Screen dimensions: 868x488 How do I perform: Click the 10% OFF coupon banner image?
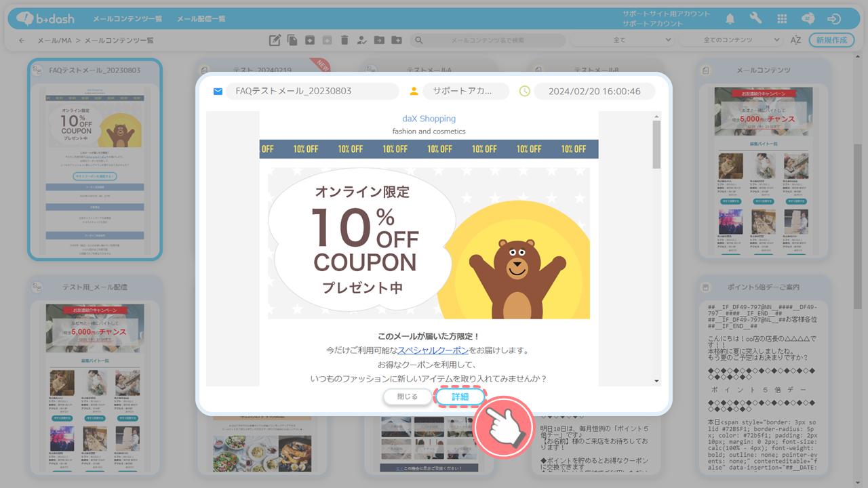click(429, 243)
